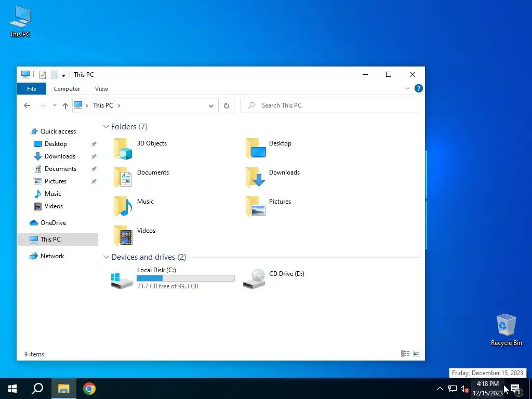532x399 pixels.
Task: Open the Desktop folder in Folders section
Action: click(268, 148)
